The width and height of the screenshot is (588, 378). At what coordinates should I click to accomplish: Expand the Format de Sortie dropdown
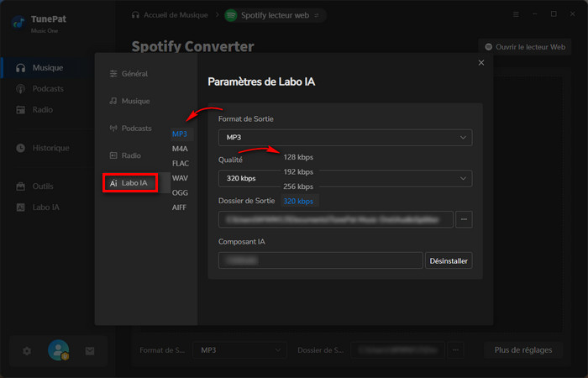tap(345, 138)
